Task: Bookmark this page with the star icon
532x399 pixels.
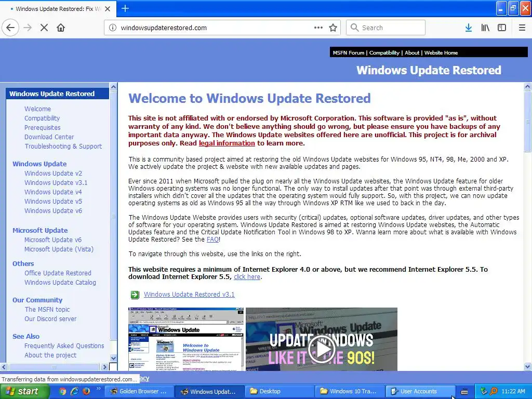Action: point(333,28)
